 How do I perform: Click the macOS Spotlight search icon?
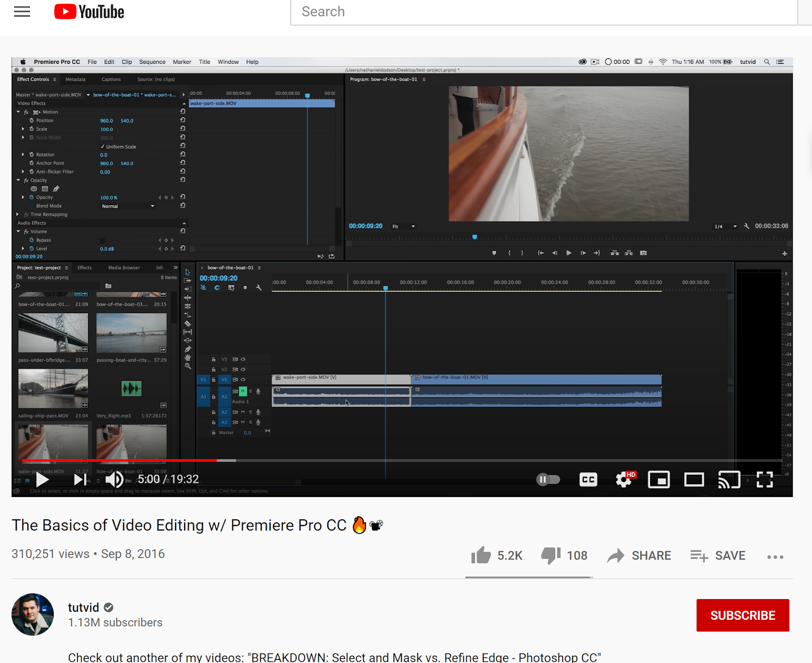pos(767,62)
